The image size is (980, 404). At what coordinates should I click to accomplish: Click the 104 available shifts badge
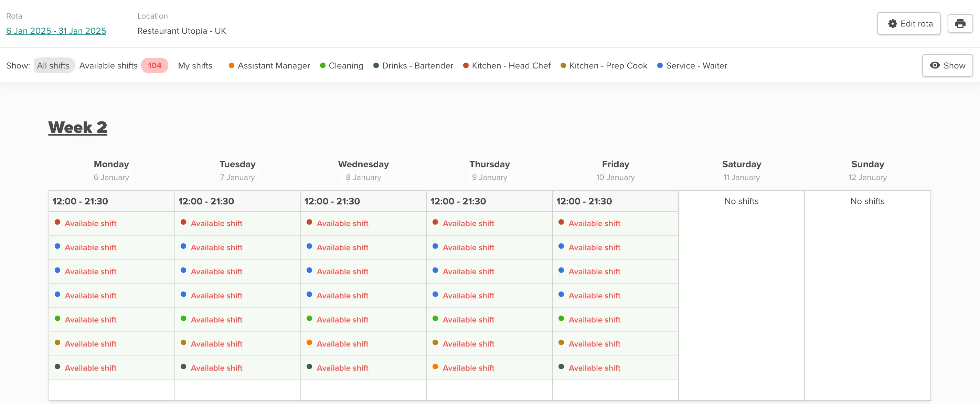tap(155, 65)
